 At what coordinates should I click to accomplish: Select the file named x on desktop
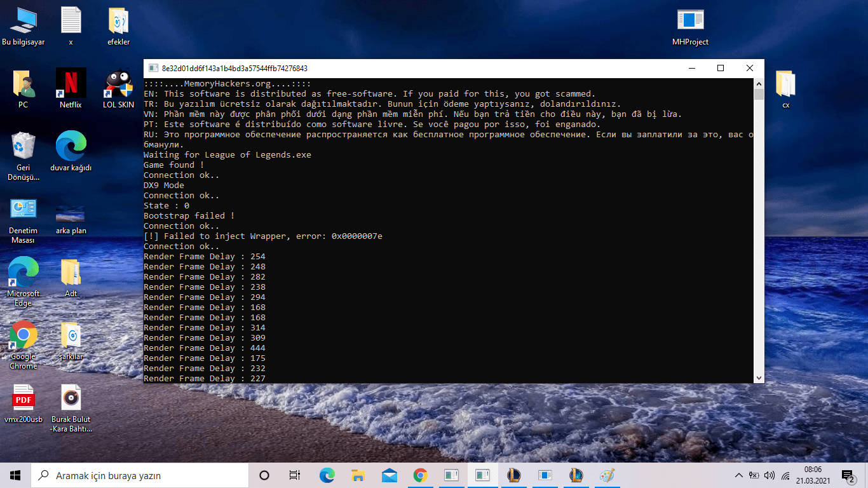[71, 26]
